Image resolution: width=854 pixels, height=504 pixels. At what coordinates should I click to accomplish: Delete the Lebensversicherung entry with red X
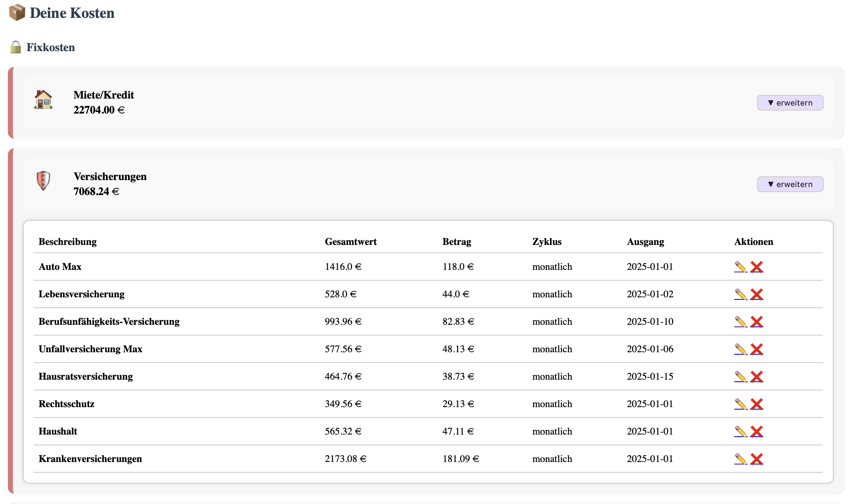coord(757,294)
